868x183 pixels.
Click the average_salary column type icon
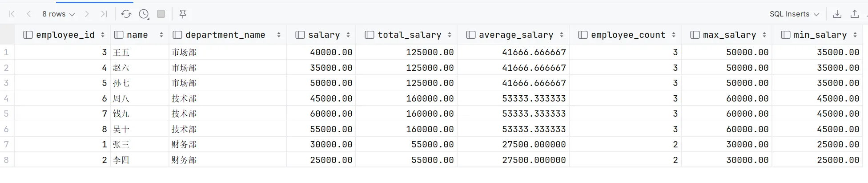[x=470, y=35]
